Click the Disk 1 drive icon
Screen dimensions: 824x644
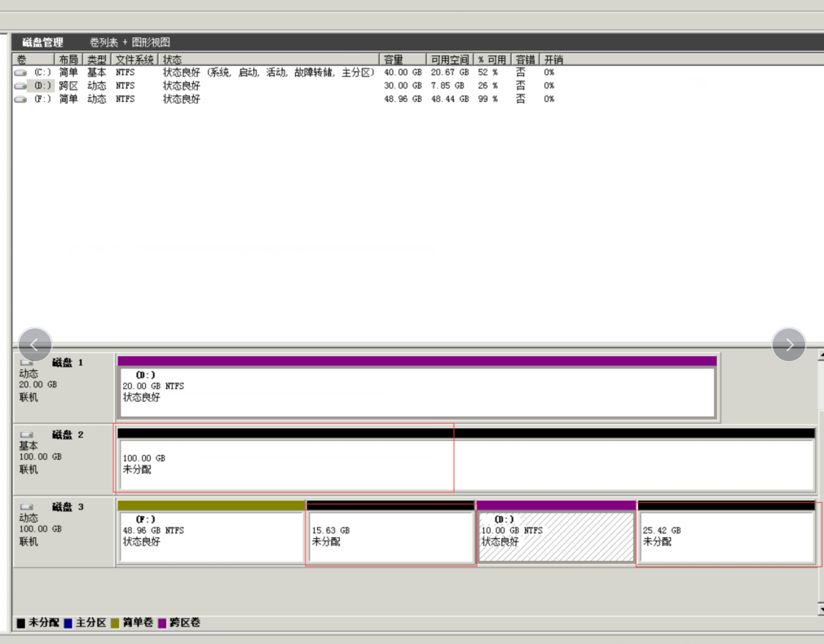(x=27, y=362)
